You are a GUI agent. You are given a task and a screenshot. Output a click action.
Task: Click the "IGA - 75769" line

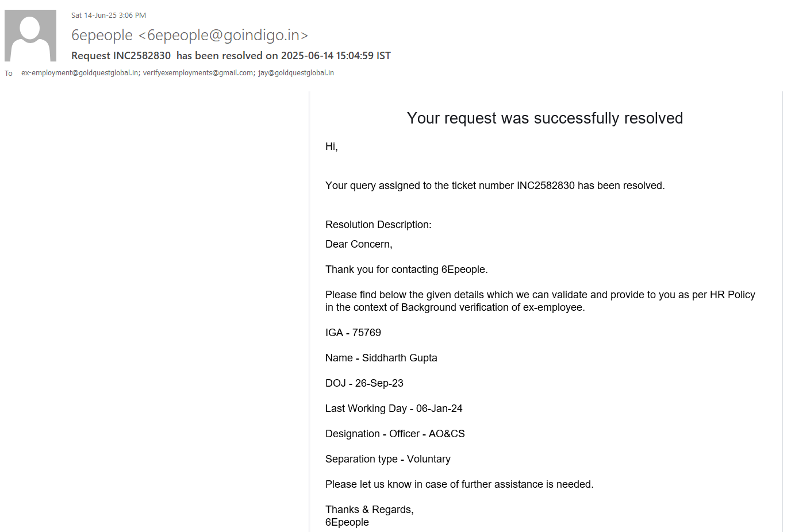point(353,333)
